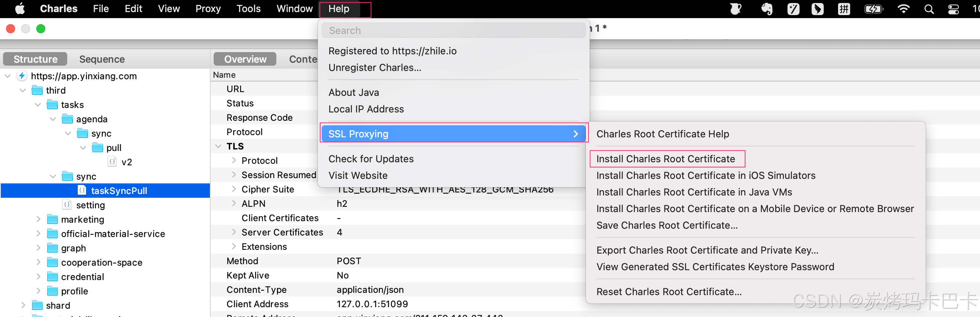Switch to the Sequence tab
Screen dimensions: 980x317
(102, 59)
